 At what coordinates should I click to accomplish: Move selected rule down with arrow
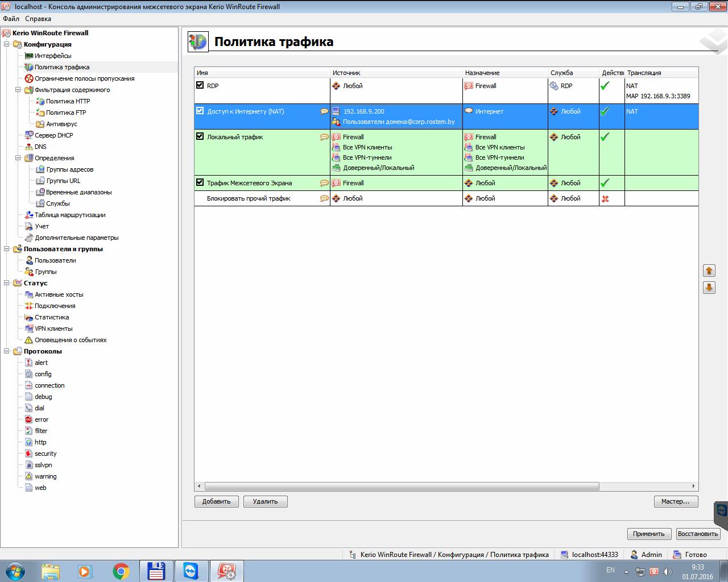pyautogui.click(x=709, y=288)
